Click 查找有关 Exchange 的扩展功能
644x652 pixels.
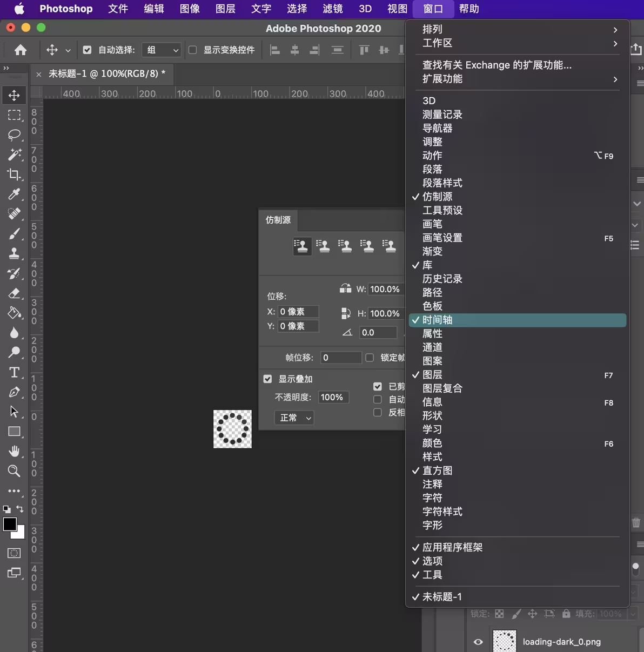point(497,65)
